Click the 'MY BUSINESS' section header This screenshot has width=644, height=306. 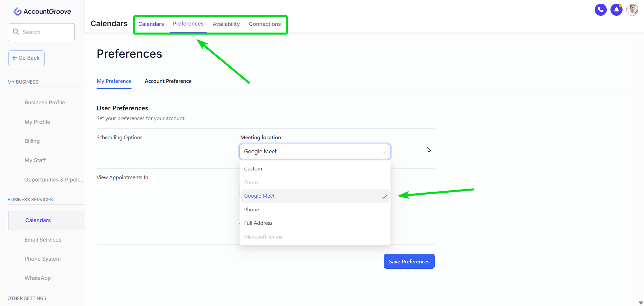[x=23, y=82]
